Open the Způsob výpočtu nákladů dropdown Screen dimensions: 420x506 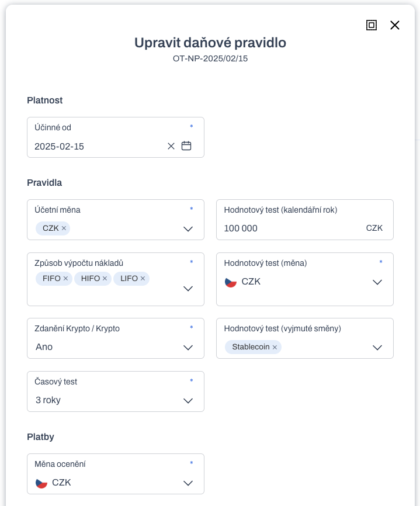coord(188,288)
